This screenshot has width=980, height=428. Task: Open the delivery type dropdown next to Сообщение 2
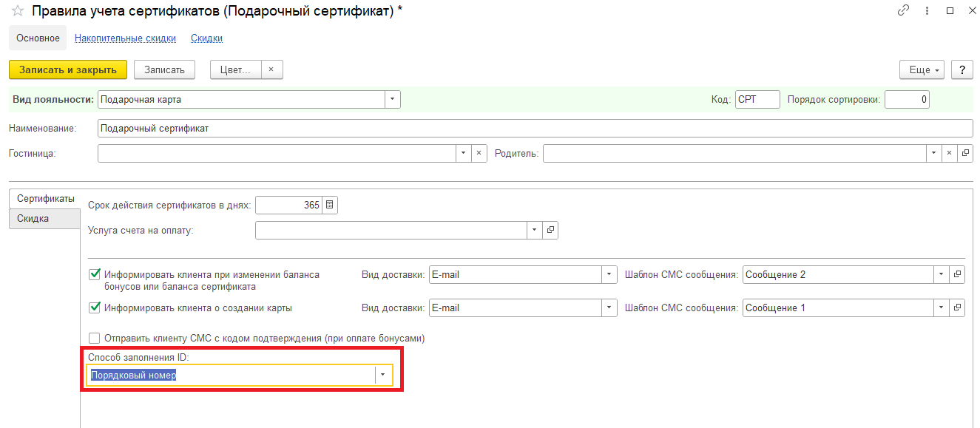click(x=609, y=274)
